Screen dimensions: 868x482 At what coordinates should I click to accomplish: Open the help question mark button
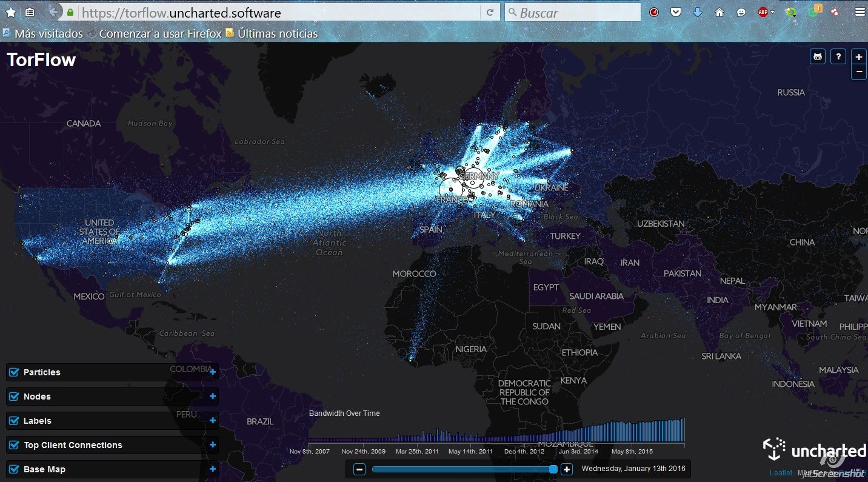[838, 56]
